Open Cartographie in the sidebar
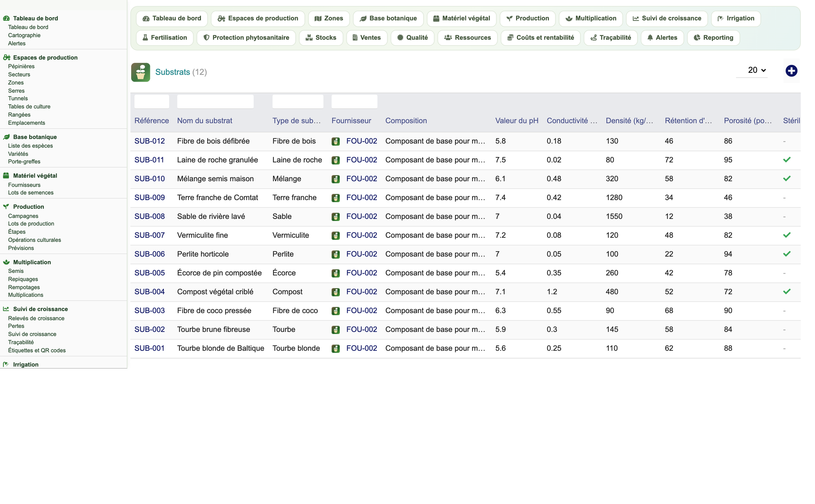The width and height of the screenshot is (815, 504). click(x=24, y=35)
